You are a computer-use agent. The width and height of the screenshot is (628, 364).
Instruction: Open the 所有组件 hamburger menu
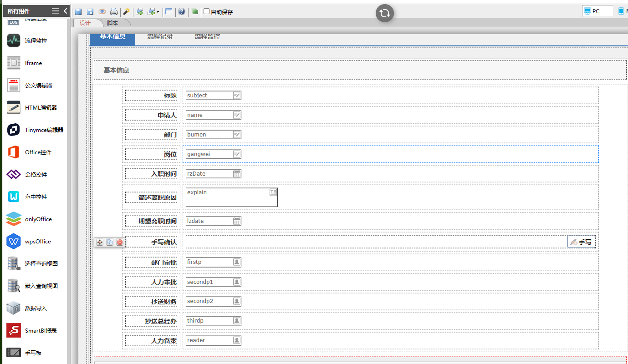[x=55, y=11]
